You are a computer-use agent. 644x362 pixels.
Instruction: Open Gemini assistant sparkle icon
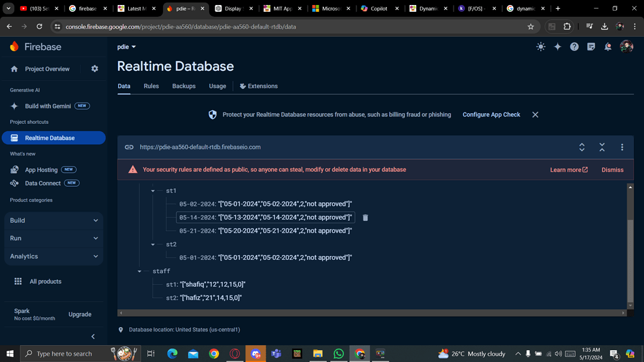point(558,46)
